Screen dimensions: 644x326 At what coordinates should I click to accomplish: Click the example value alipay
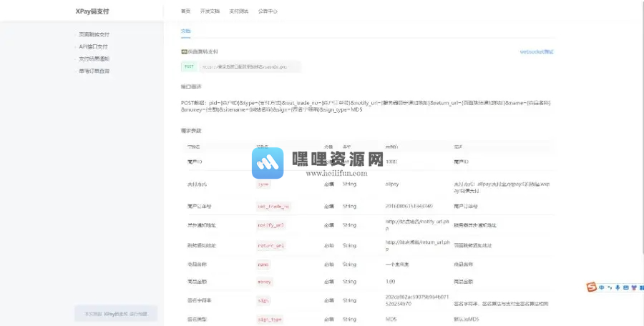pos(392,184)
